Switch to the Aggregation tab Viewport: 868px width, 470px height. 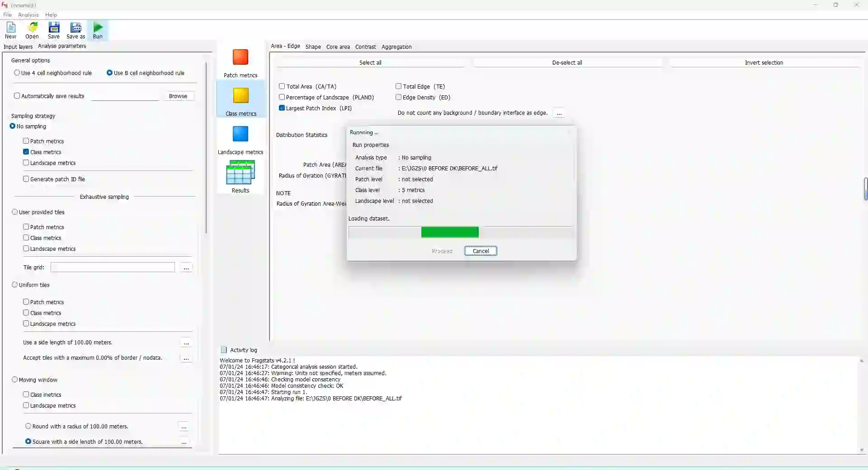pos(396,47)
